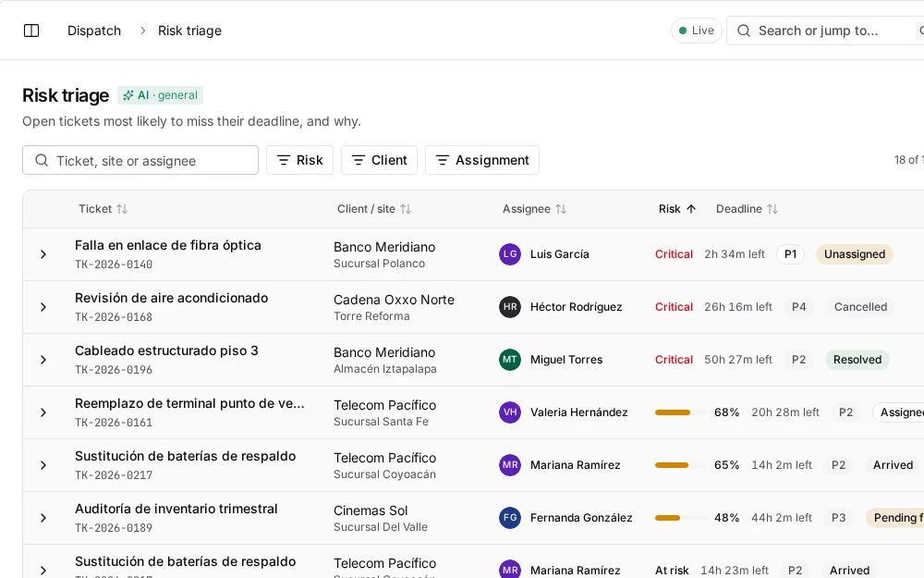The height and width of the screenshot is (578, 924).
Task: Click the 44h 2m left deadline
Action: (x=782, y=518)
